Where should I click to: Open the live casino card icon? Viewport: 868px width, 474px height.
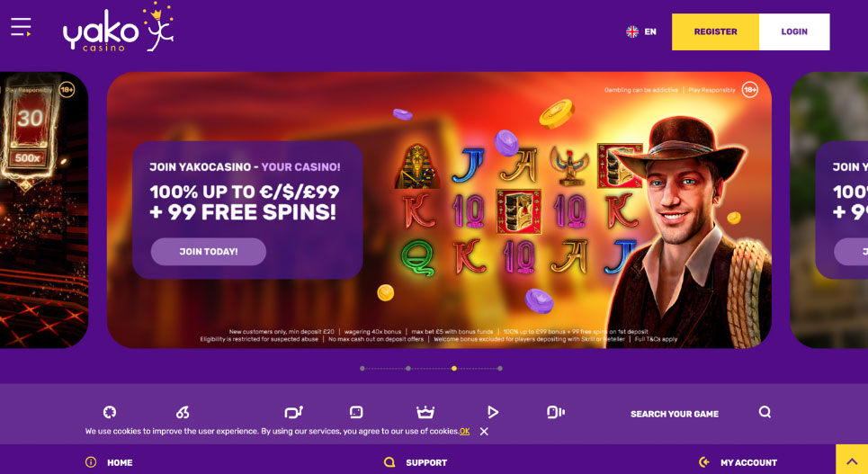pyautogui.click(x=555, y=412)
